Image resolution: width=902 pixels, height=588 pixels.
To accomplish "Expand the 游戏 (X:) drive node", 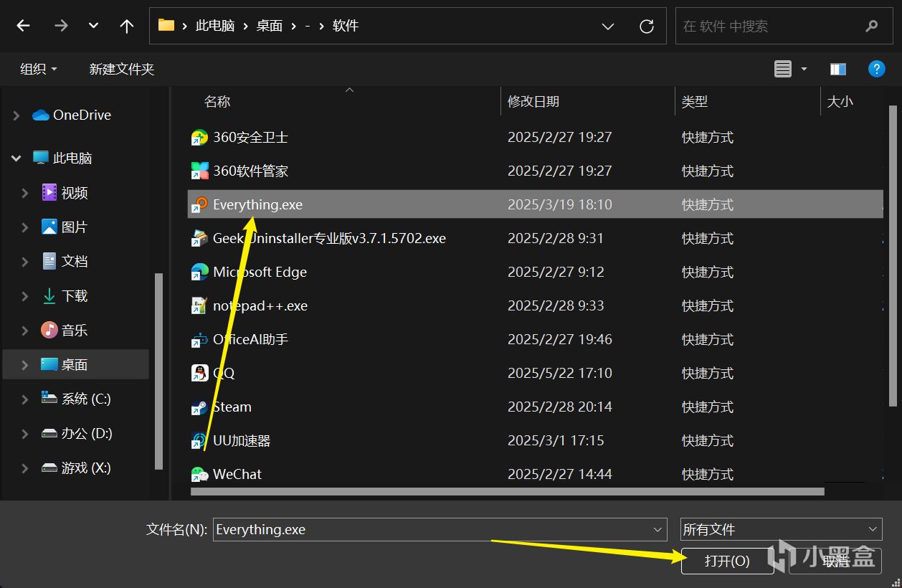I will point(25,468).
